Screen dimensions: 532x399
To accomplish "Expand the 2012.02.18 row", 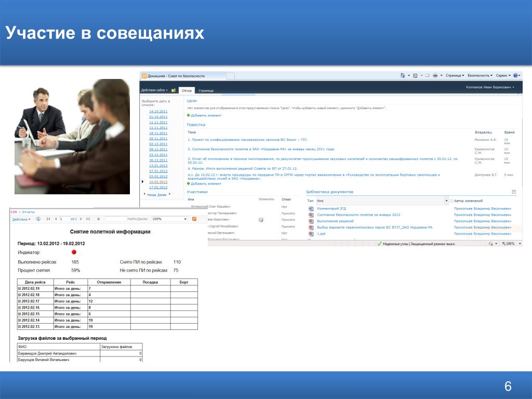I will point(19,295).
